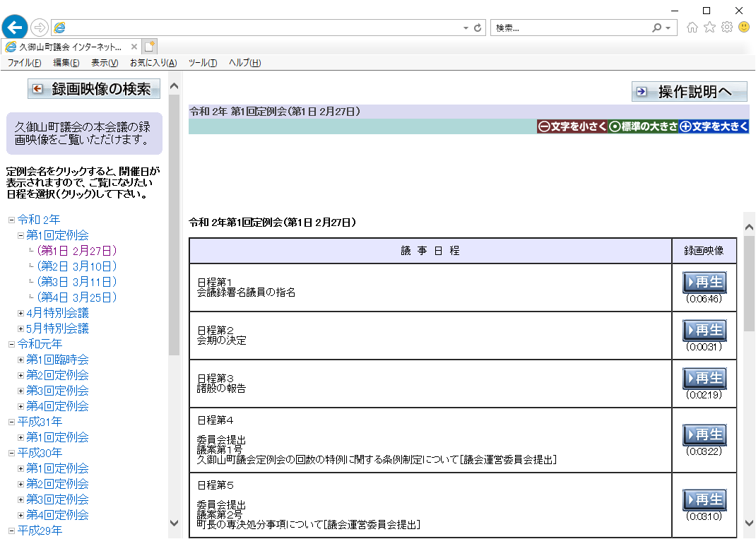Open the 操作説明へ button
The width and height of the screenshot is (756, 539).
click(x=690, y=91)
